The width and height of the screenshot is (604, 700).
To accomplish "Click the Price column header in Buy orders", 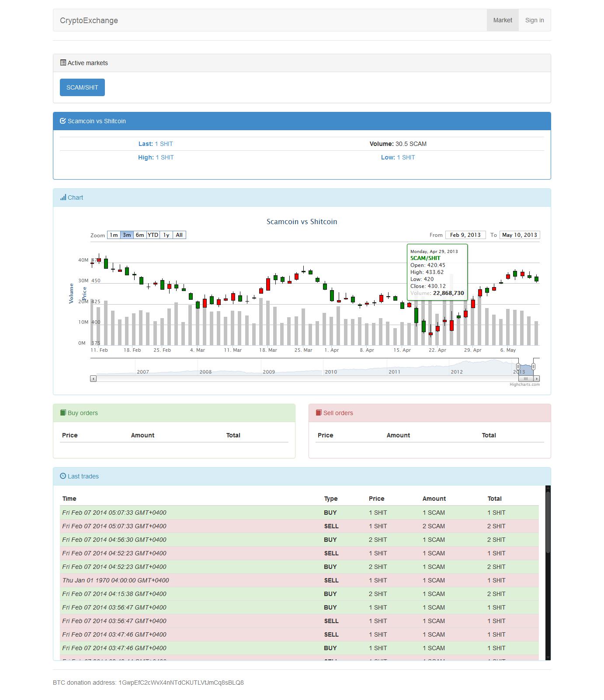I will coord(70,435).
